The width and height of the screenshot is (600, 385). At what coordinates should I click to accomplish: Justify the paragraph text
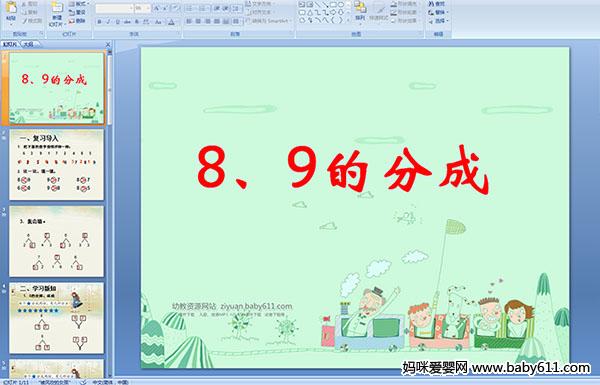click(217, 21)
